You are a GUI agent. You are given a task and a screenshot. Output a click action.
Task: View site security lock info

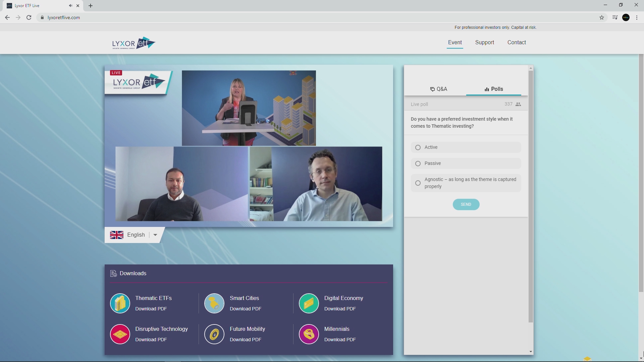pos(42,17)
